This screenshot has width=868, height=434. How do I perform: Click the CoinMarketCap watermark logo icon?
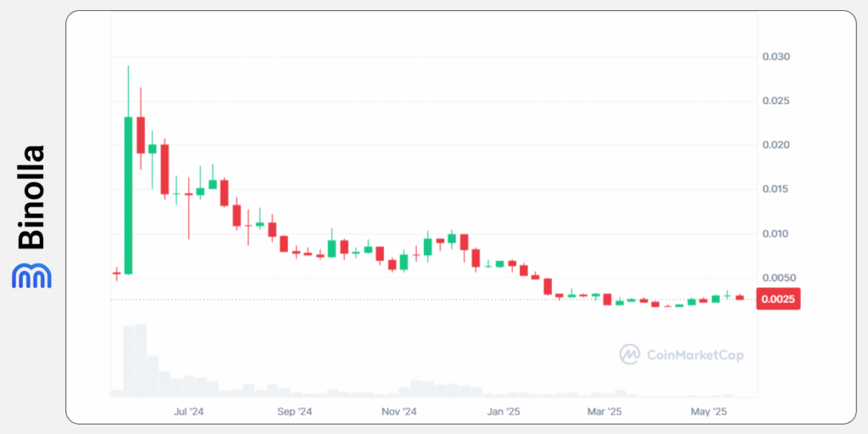630,354
